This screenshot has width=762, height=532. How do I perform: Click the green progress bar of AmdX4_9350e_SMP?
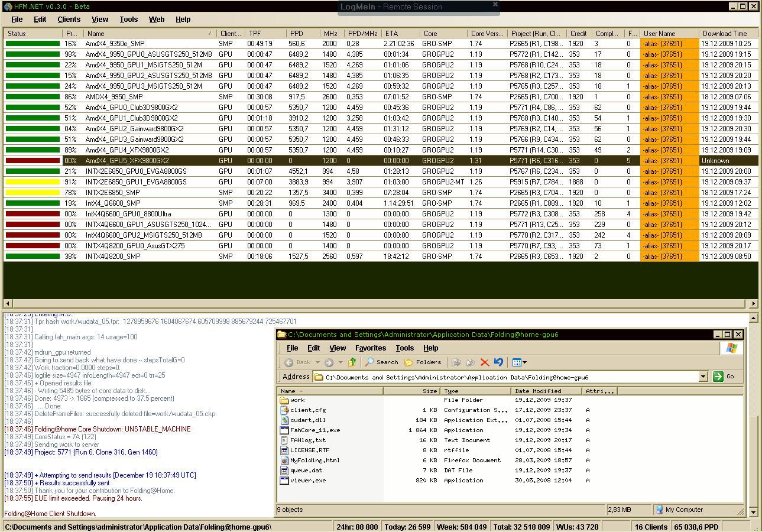(x=33, y=44)
